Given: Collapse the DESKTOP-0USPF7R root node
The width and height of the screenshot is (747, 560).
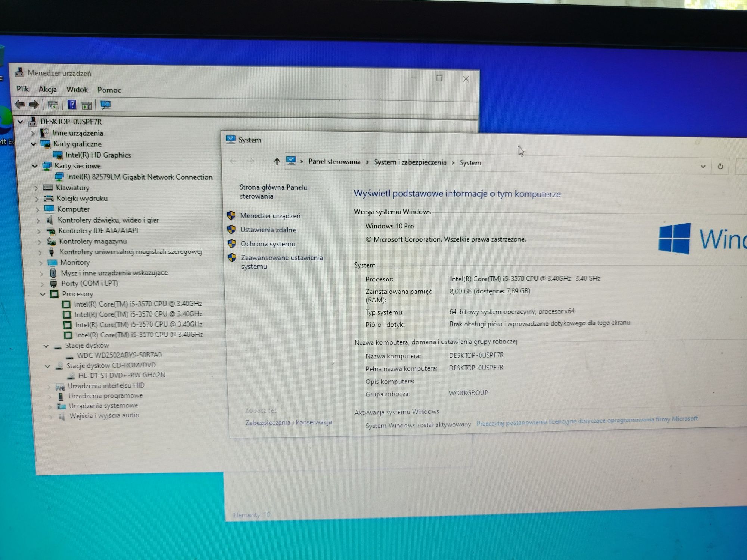Looking at the screenshot, I should click(21, 122).
